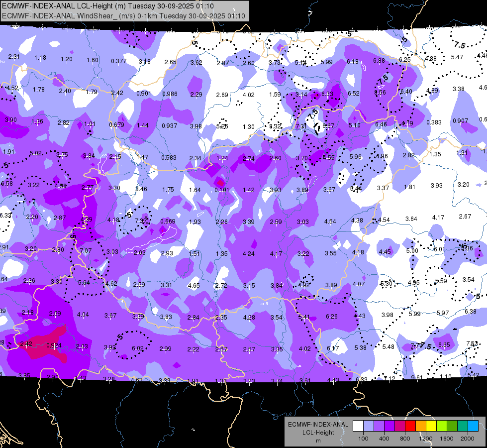Click the crimson legend swatch before 800
The image size is (487, 448).
400,426
